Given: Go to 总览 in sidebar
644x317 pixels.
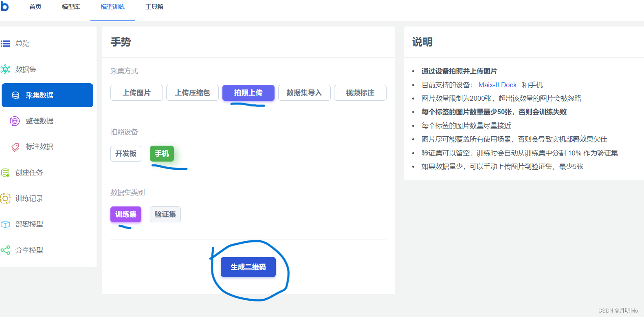Looking at the screenshot, I should tap(22, 43).
